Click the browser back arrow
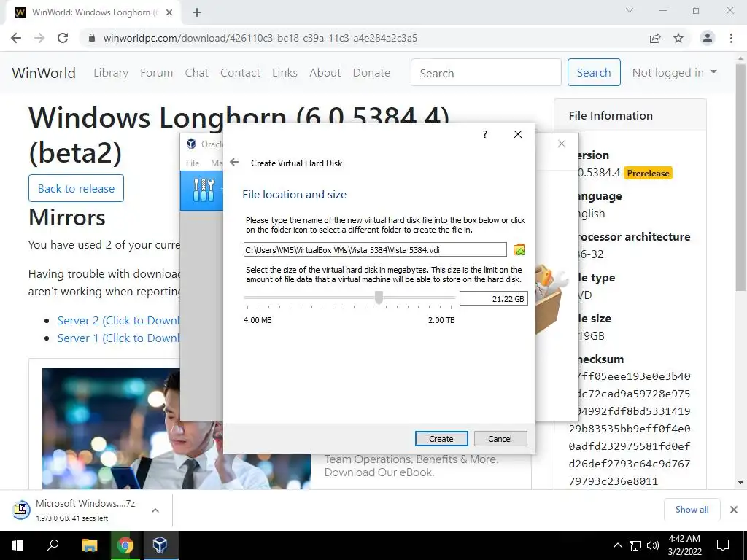 click(16, 38)
